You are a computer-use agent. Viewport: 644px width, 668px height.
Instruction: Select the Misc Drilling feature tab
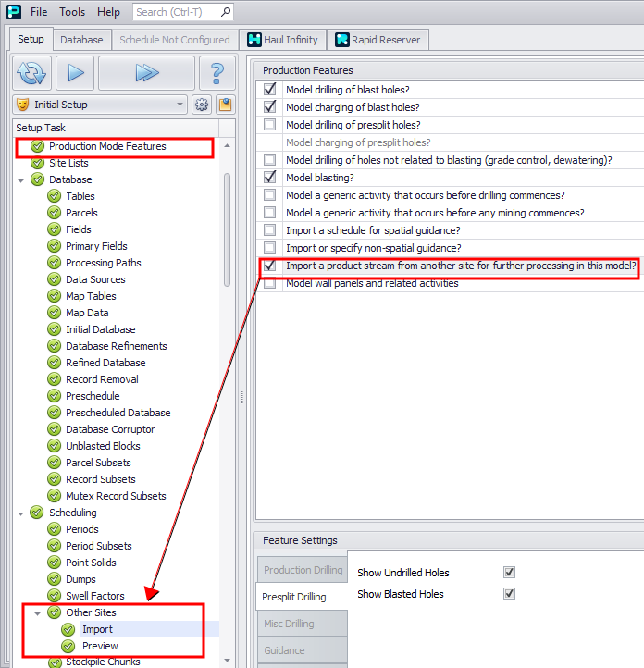[302, 624]
